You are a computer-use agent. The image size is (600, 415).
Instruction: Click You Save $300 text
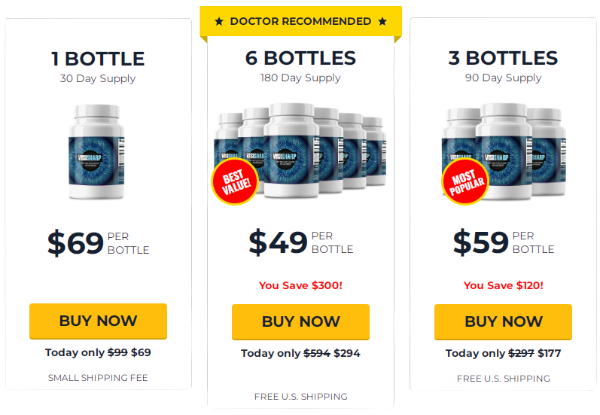tap(301, 285)
